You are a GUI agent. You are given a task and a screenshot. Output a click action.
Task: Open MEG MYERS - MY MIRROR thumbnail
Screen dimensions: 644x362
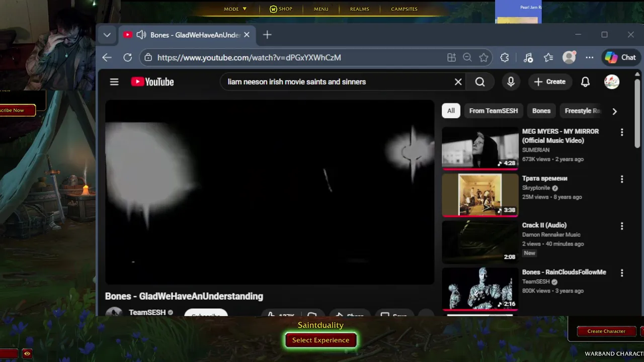[x=480, y=148]
